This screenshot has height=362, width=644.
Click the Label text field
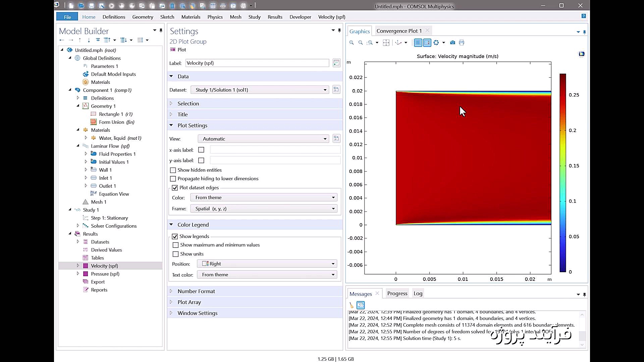click(x=257, y=63)
